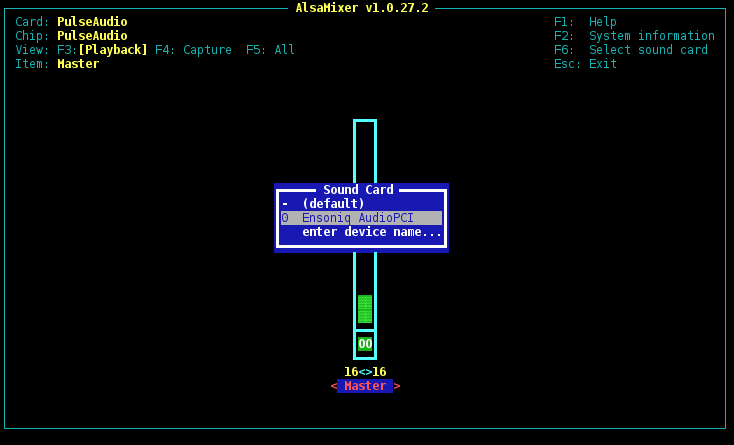The height and width of the screenshot is (445, 734).
Task: Toggle the Master mute indicator OO
Action: click(x=365, y=344)
